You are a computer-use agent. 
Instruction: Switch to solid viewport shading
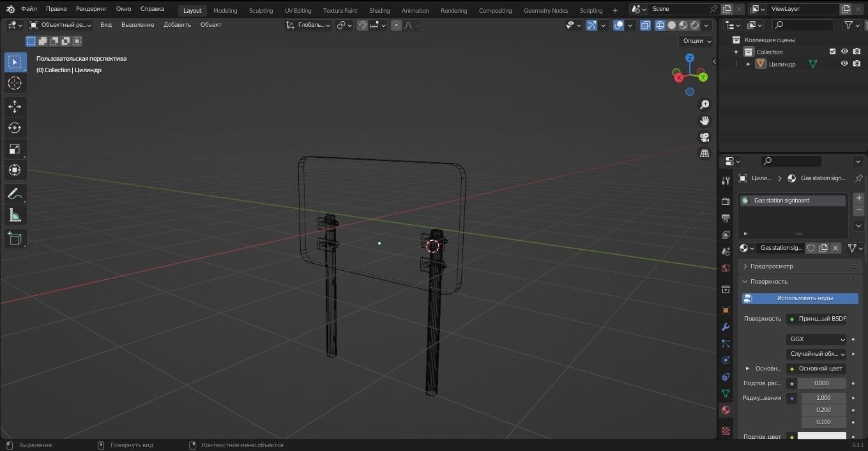click(672, 25)
